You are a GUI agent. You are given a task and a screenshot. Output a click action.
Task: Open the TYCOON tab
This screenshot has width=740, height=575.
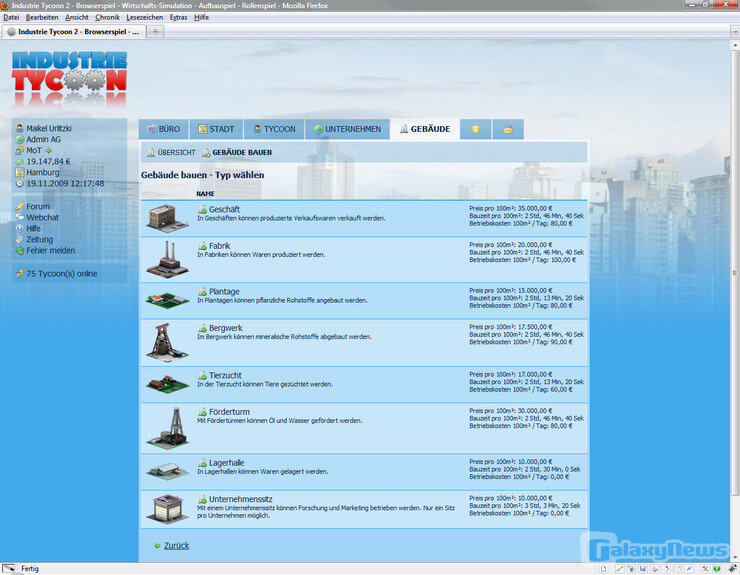274,129
